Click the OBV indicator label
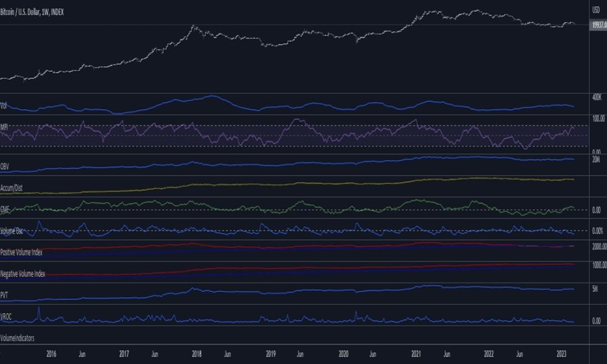 pos(5,167)
